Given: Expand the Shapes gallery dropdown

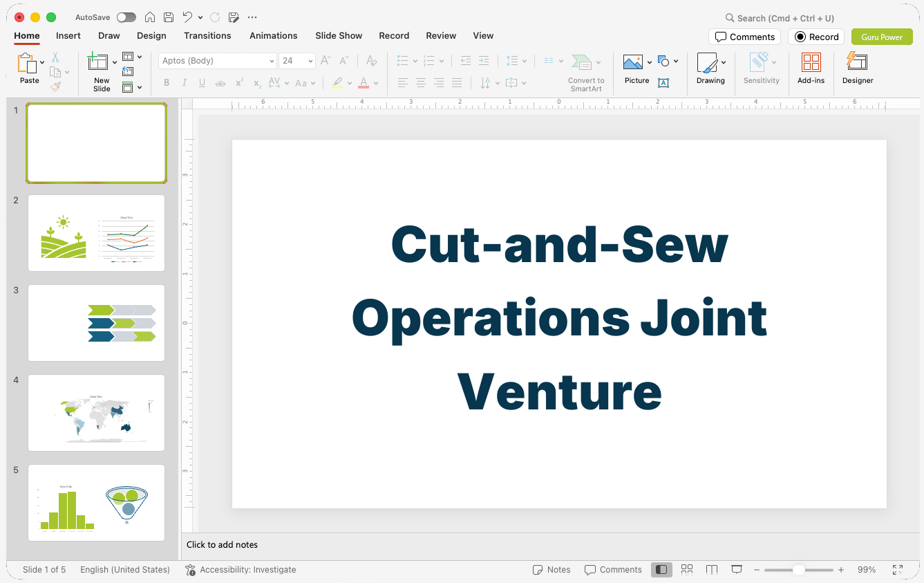Looking at the screenshot, I should (x=676, y=61).
